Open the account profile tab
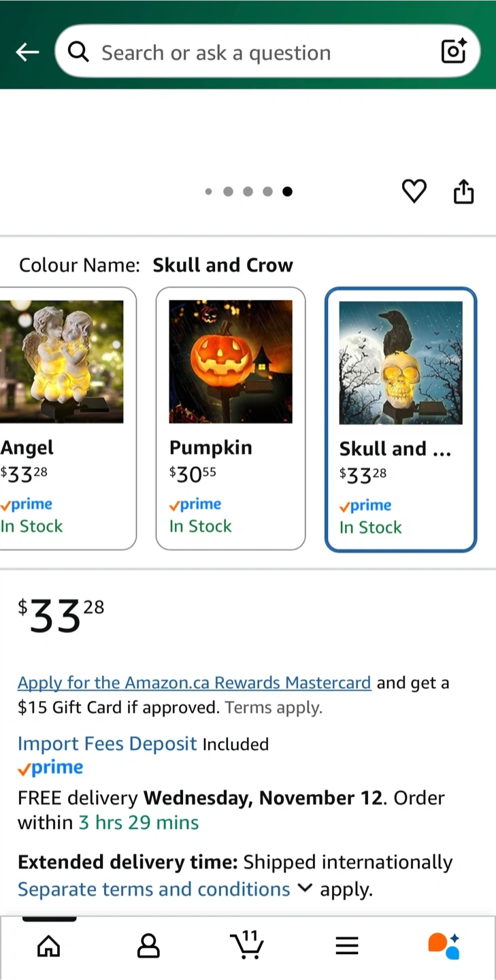 click(148, 945)
